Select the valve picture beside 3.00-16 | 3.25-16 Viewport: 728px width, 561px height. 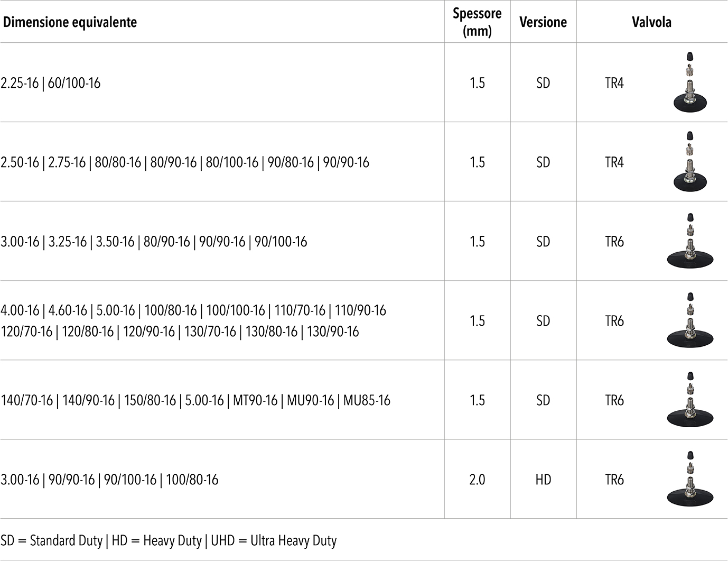click(690, 241)
